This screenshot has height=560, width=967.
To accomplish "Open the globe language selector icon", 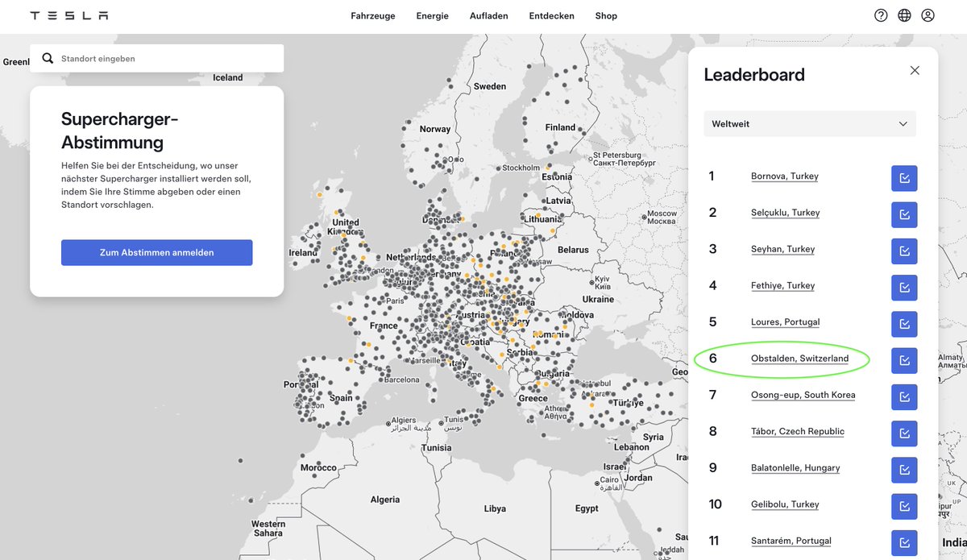I will pyautogui.click(x=904, y=15).
